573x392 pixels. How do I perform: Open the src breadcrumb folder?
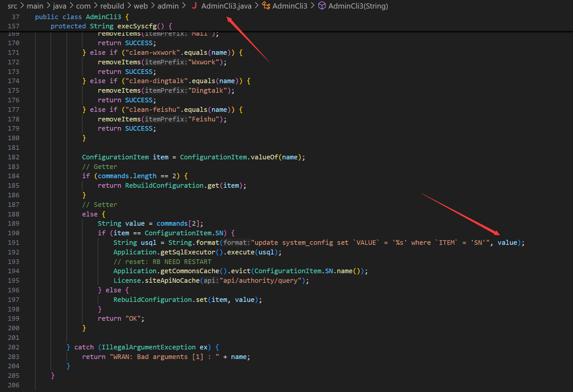pyautogui.click(x=12, y=6)
